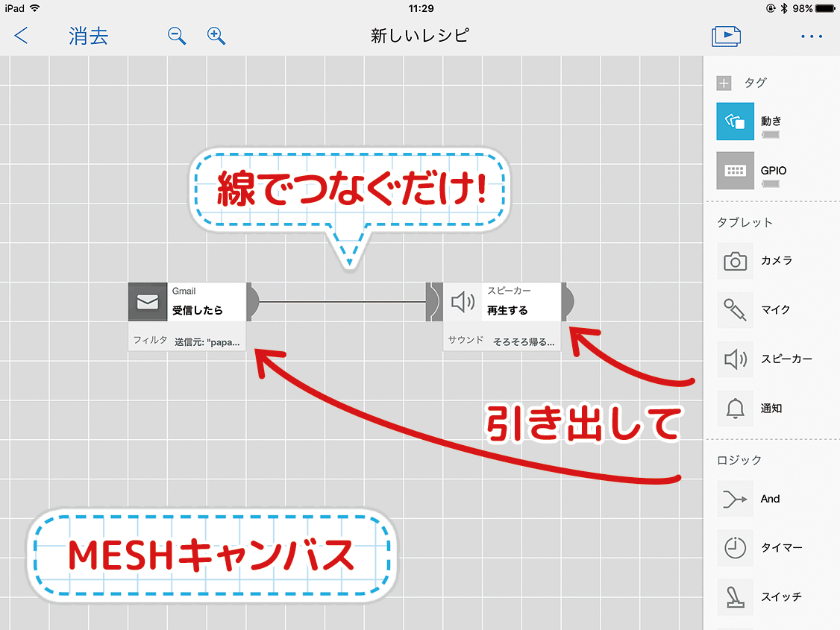Select the 動き motion tag block
Image resolution: width=840 pixels, height=630 pixels.
click(x=736, y=122)
